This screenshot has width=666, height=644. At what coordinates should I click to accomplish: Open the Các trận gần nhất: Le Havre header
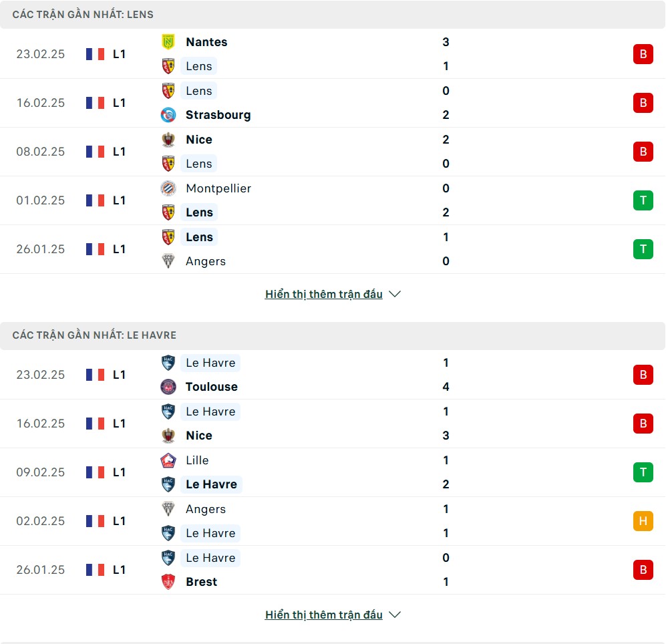[x=94, y=335]
